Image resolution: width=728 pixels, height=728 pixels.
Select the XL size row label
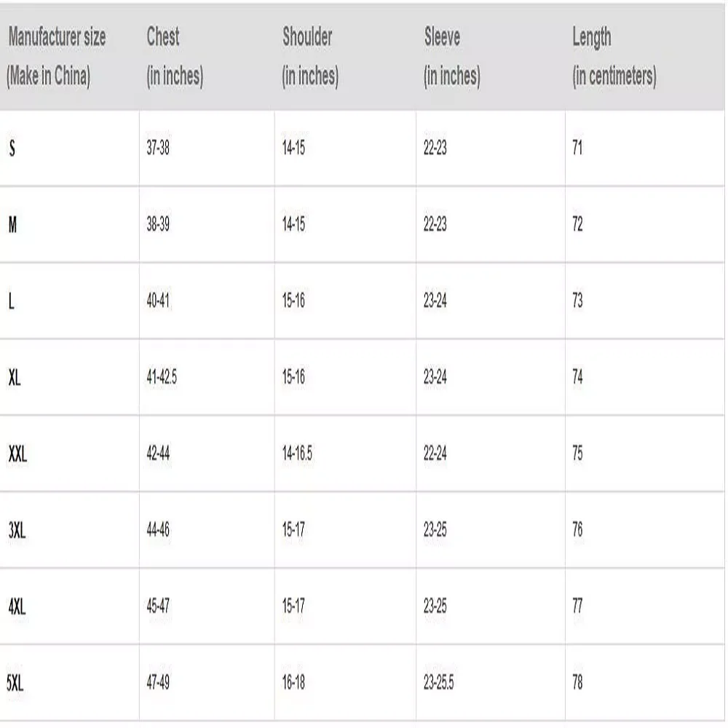pos(15,377)
